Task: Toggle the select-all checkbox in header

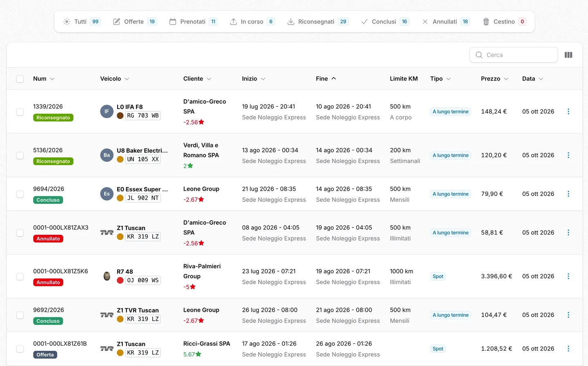Action: point(20,79)
